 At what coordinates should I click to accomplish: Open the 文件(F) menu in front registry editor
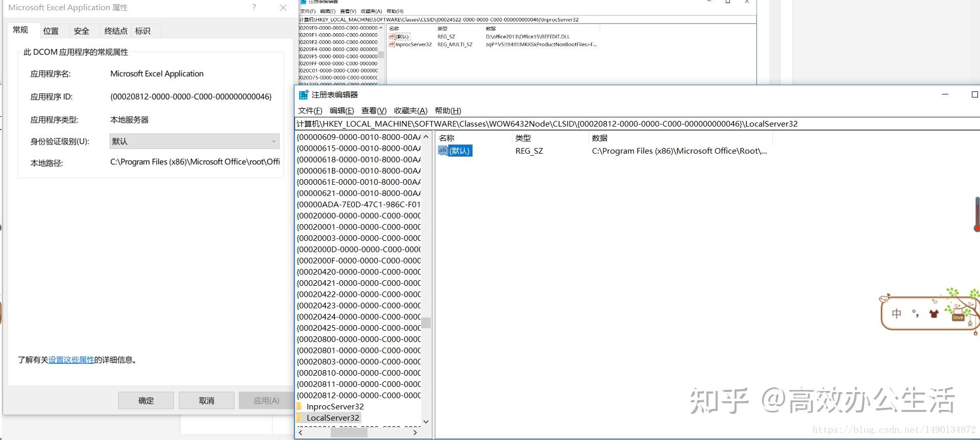tap(310, 111)
